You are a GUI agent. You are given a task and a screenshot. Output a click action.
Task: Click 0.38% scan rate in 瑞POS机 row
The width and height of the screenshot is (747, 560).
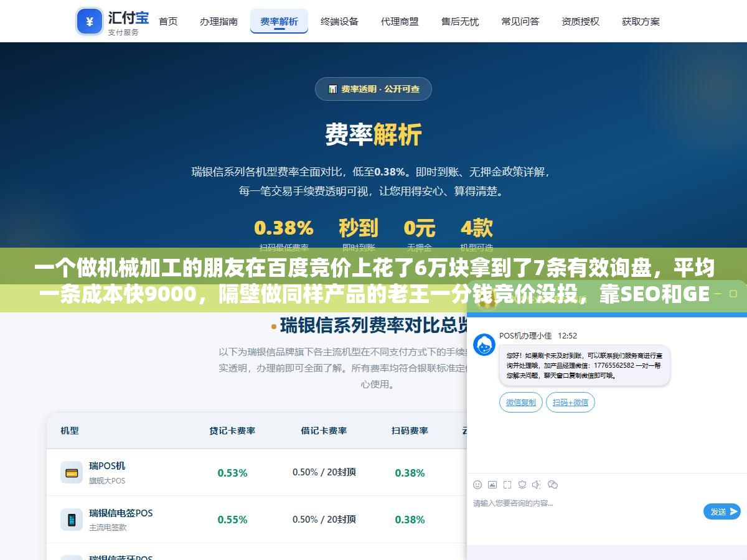(x=410, y=473)
